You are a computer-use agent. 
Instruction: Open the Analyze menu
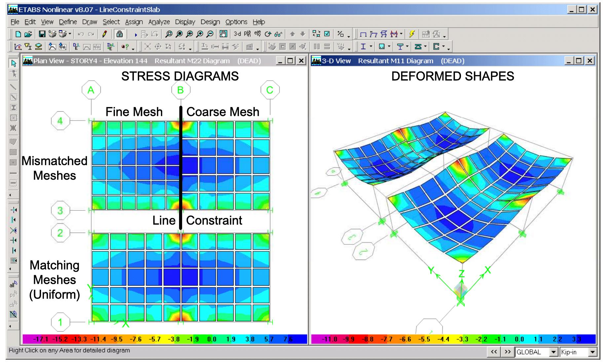coord(159,22)
